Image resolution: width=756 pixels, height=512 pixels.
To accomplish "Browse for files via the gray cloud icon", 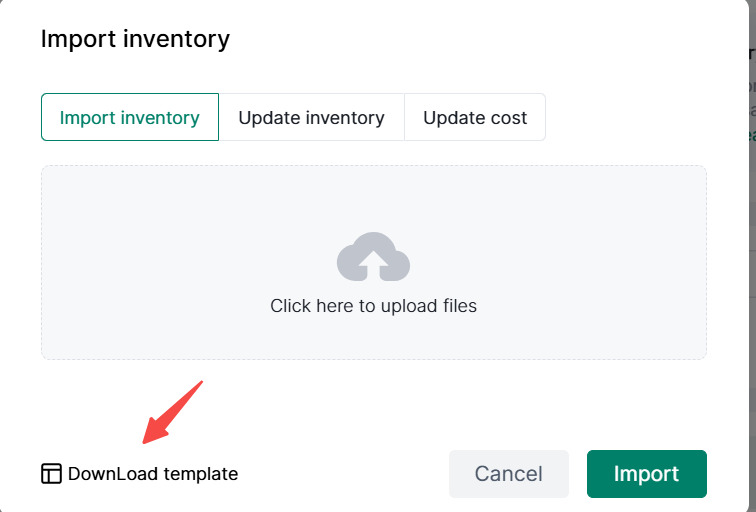I will 373,257.
